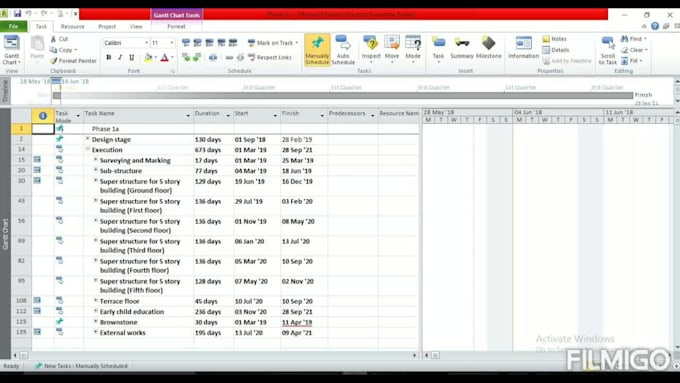Mark task 100% complete
The height and width of the screenshot is (383, 680).
tap(233, 43)
